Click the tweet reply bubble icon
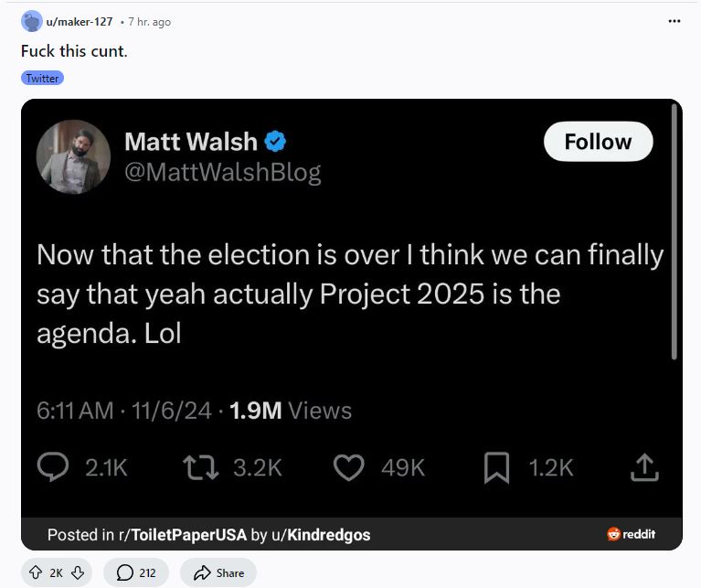Image resolution: width=701 pixels, height=588 pixels. (x=53, y=466)
